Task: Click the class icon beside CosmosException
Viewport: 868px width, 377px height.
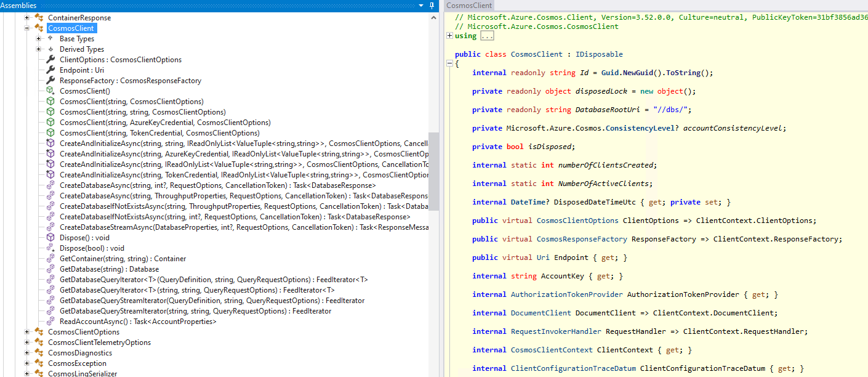Action: (x=39, y=363)
